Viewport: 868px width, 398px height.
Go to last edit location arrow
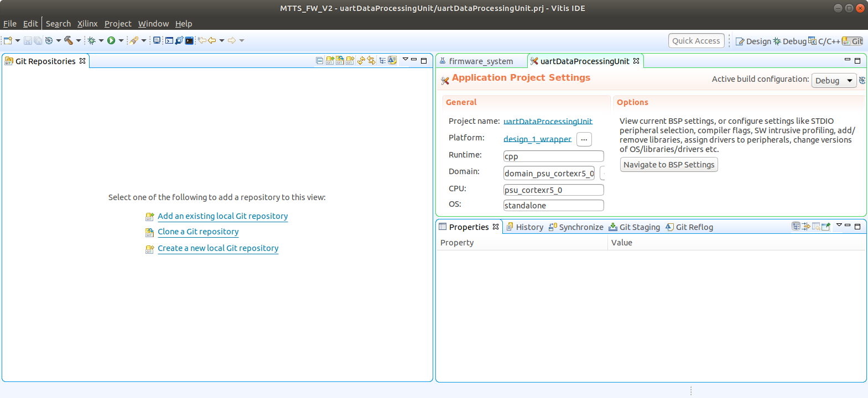tap(202, 40)
